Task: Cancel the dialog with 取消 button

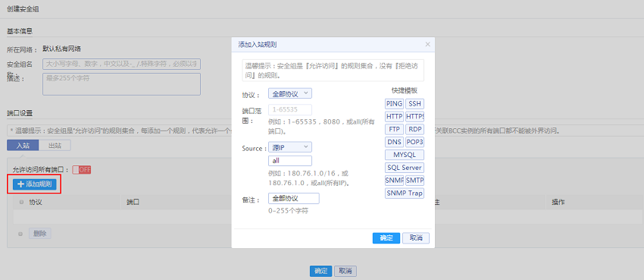Action: pos(416,238)
